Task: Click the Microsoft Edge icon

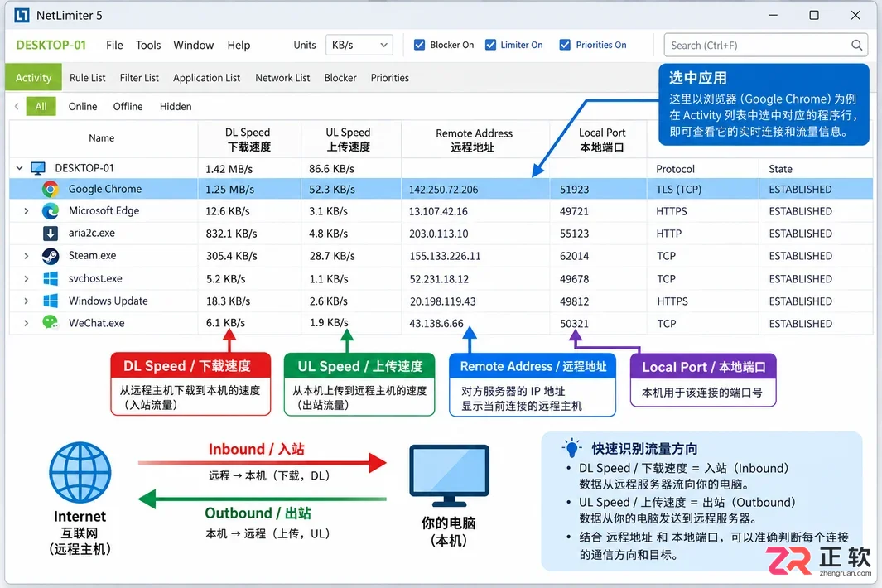Action: (x=51, y=211)
